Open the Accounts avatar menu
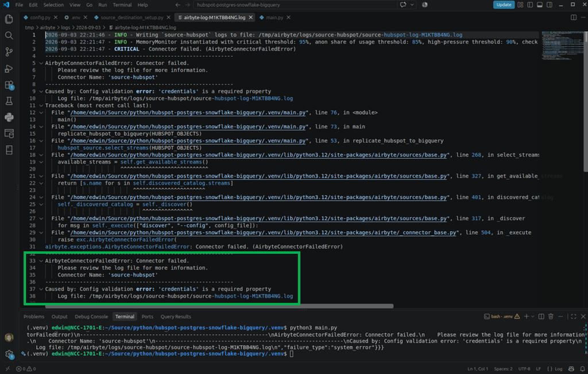The width and height of the screenshot is (588, 374). pos(9,337)
